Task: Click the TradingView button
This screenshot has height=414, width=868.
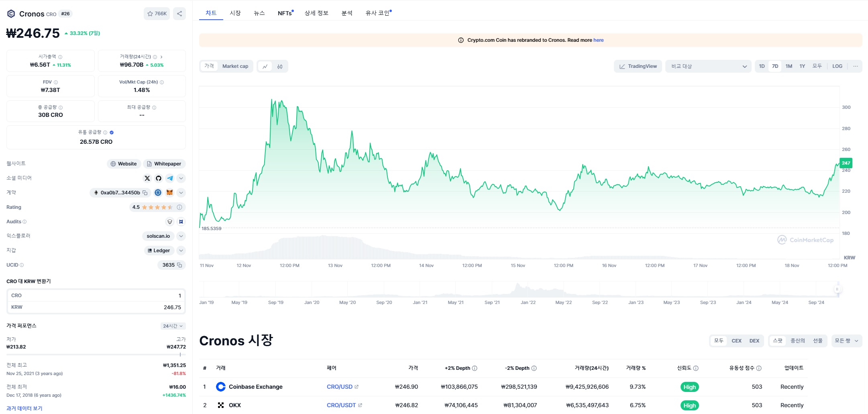Action: click(x=638, y=66)
